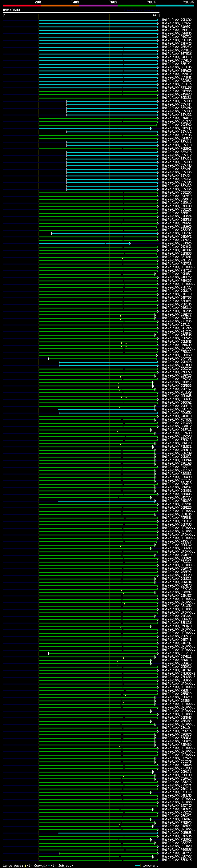
Task: Click hit label UniRef100_Q98526
Action: 176,338
